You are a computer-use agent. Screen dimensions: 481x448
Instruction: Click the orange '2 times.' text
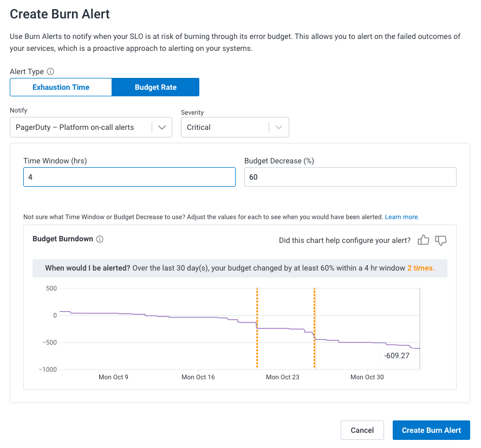point(421,268)
